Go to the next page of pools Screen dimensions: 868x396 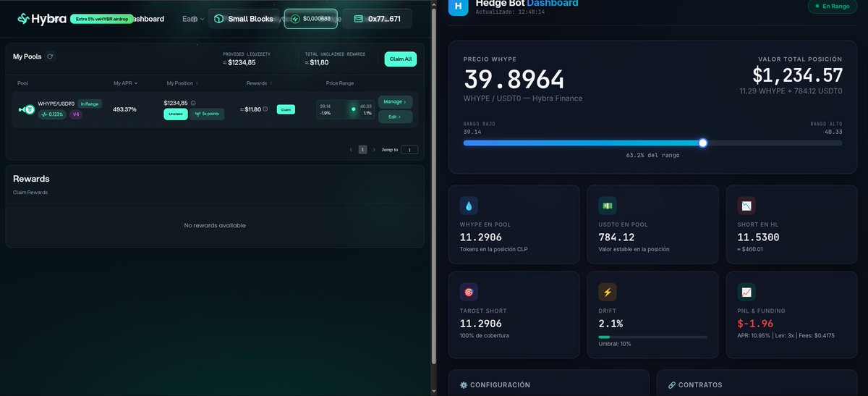(374, 150)
